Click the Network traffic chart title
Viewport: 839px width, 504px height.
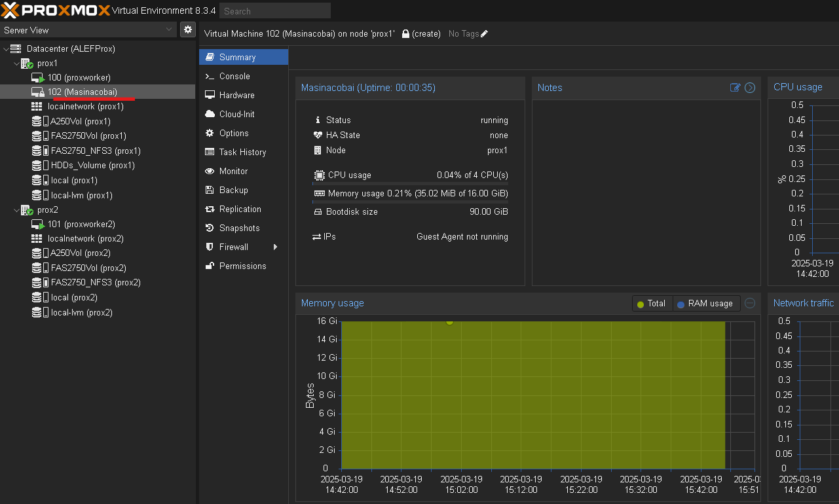[804, 303]
